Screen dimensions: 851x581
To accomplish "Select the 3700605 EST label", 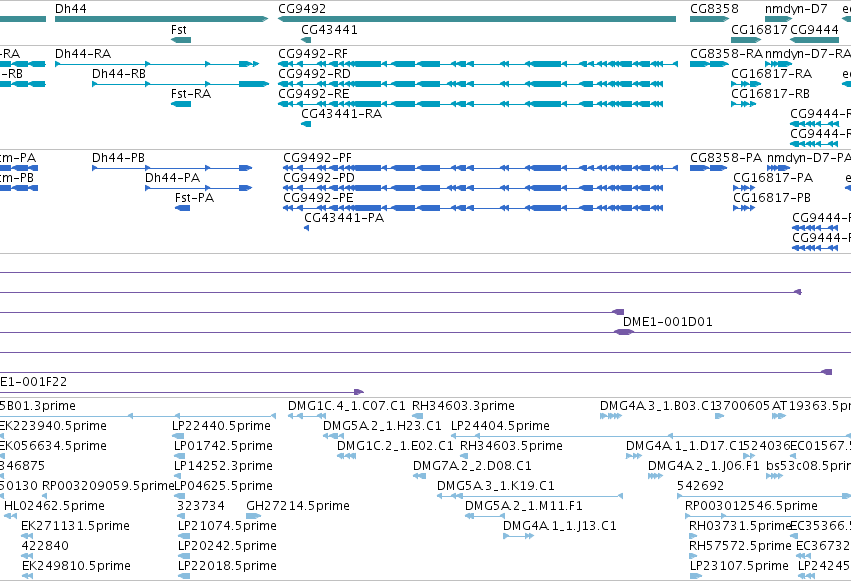I will click(743, 406).
